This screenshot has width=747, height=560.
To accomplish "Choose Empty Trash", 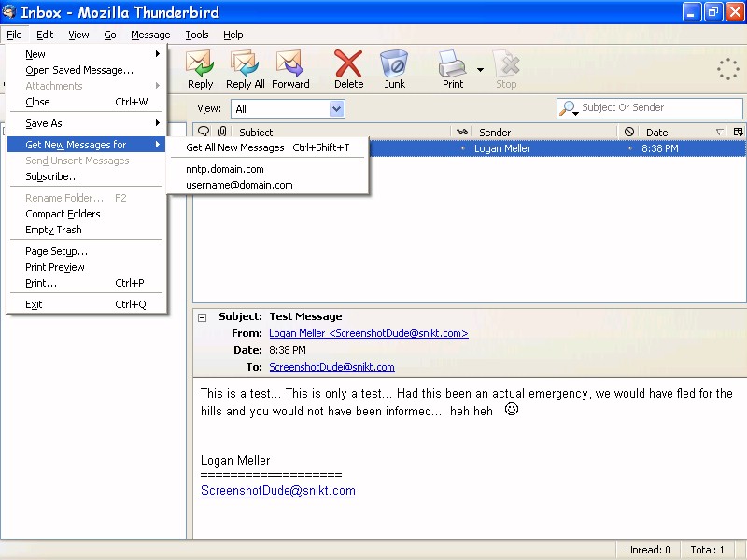I will coord(86,230).
